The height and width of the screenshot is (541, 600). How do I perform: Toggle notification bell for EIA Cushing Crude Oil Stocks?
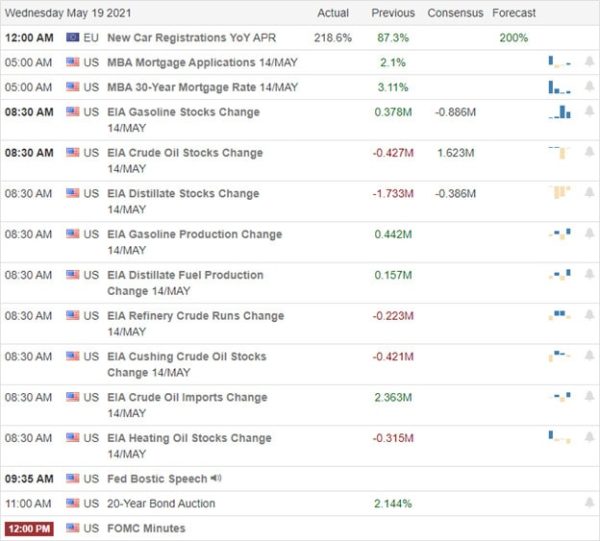[x=588, y=357]
